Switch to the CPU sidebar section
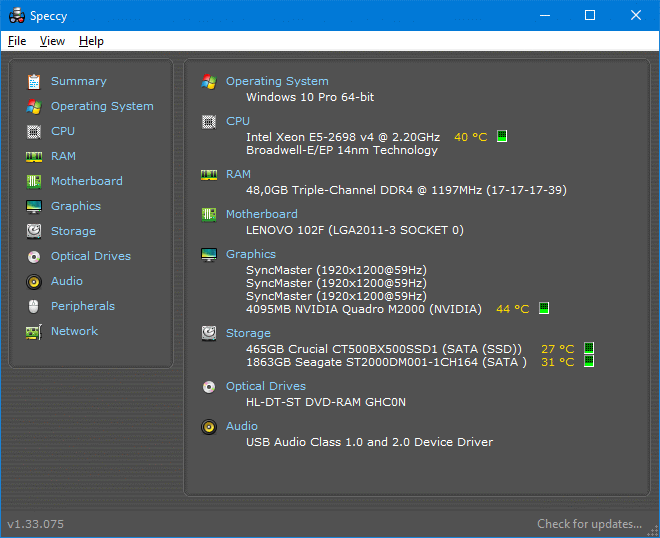The height and width of the screenshot is (538, 660). 63,131
